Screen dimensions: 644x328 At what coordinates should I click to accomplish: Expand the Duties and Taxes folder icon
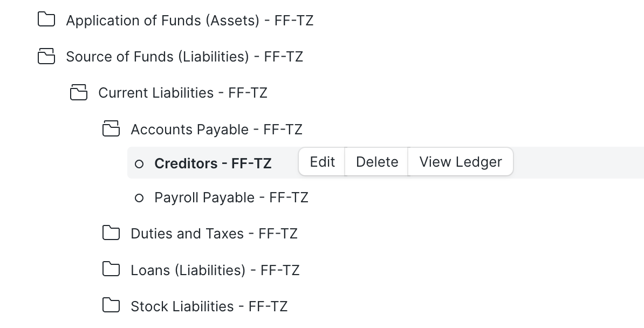(x=111, y=233)
